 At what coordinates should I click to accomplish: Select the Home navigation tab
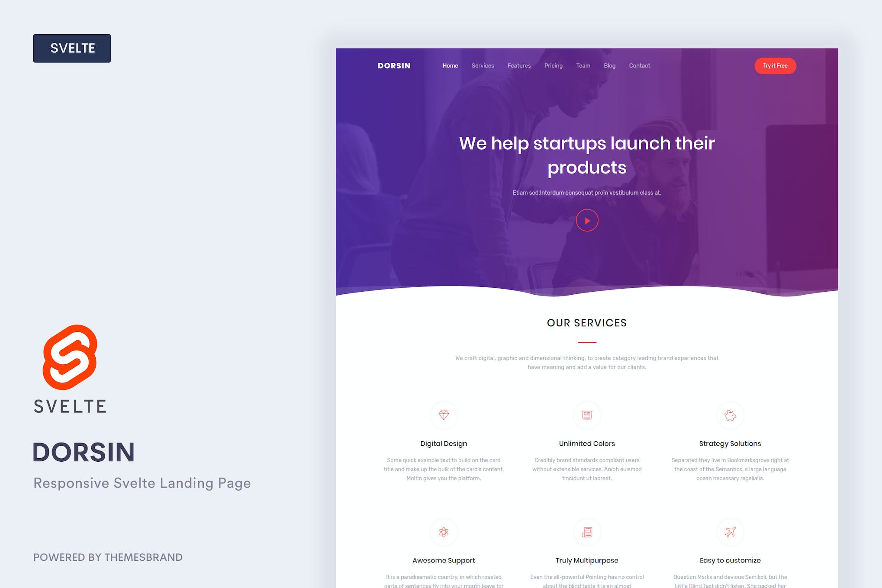coord(450,66)
